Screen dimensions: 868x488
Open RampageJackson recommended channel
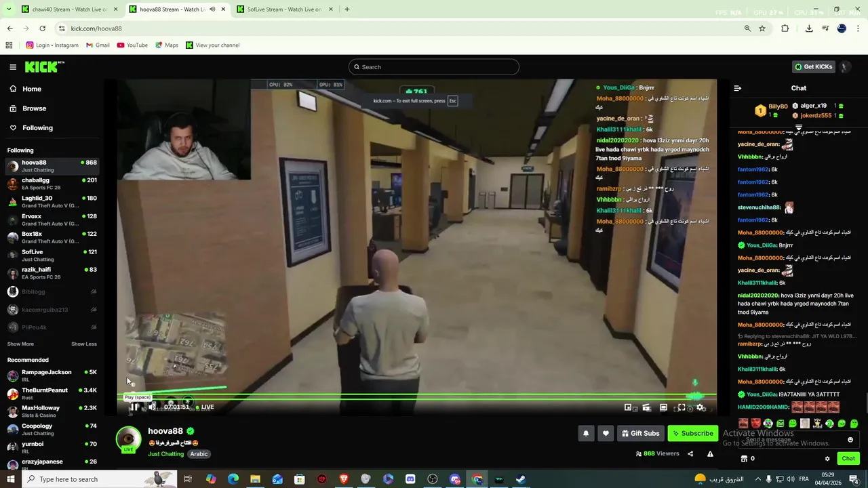52,375
